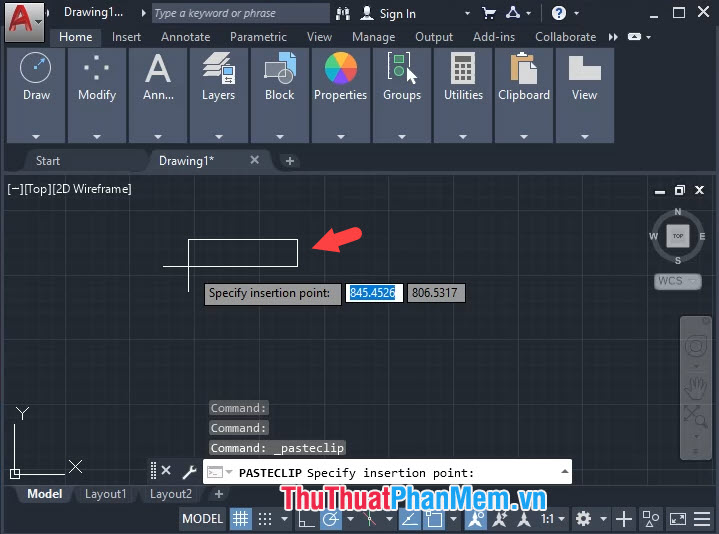The width and height of the screenshot is (719, 534).
Task: Open recent commands dropdown in command line
Action: [x=229, y=472]
